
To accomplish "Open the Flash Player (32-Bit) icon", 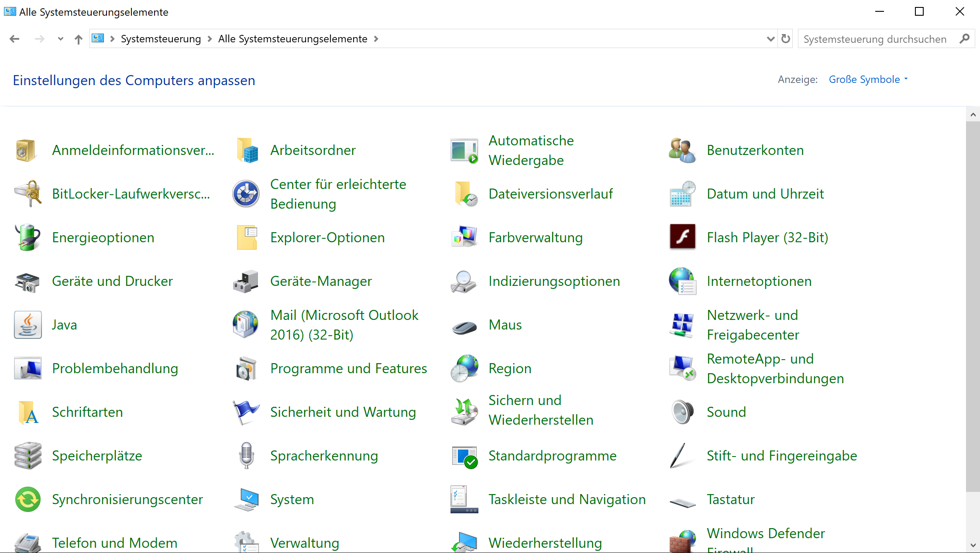I will (x=682, y=237).
